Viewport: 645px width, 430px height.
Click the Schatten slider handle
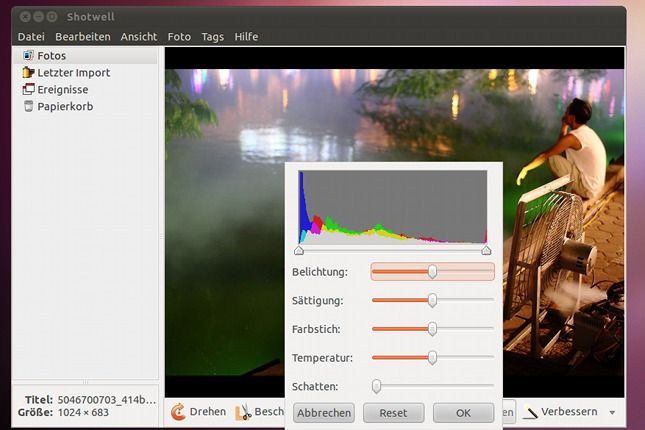377,386
